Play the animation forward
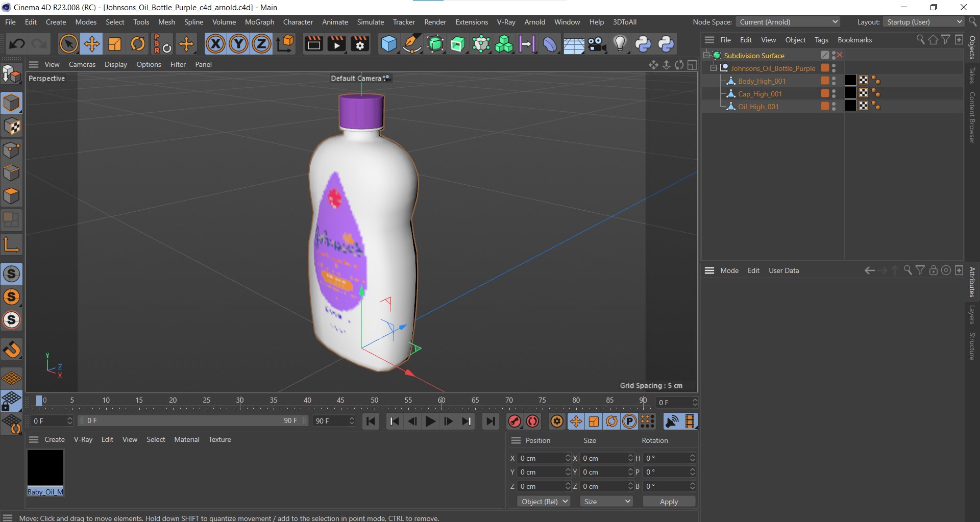 click(x=430, y=421)
